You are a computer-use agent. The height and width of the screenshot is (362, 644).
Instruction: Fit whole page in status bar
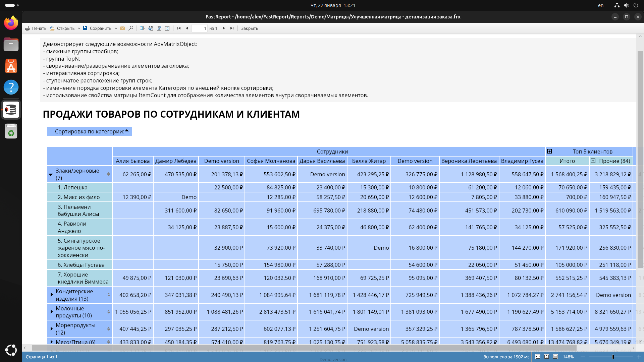(x=546, y=357)
